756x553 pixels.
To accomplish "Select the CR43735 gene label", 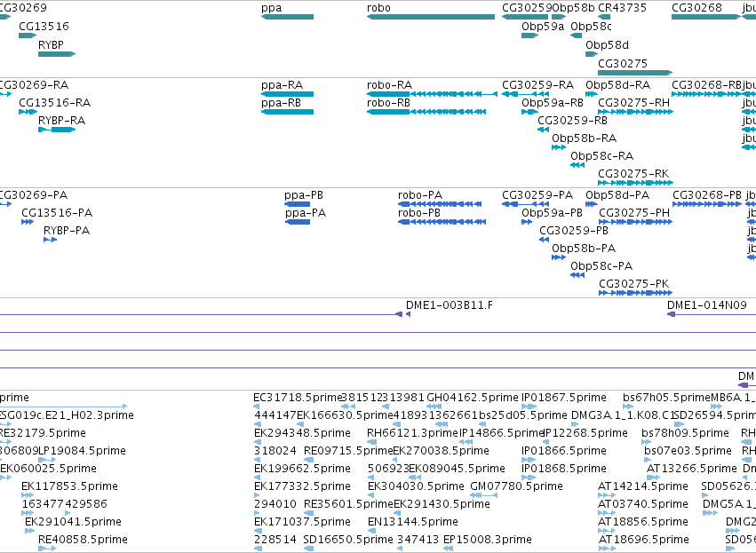I will (622, 8).
